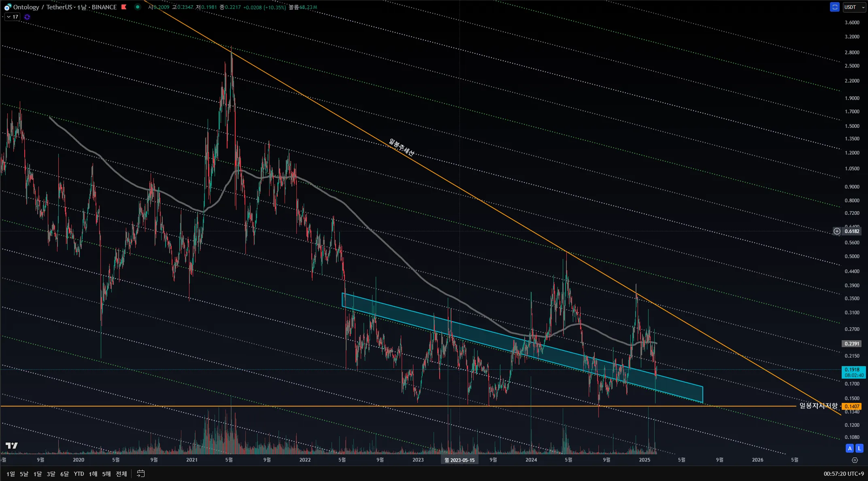868x481 pixels.
Task: Click the 0.1080 price scale value
Action: point(852,437)
